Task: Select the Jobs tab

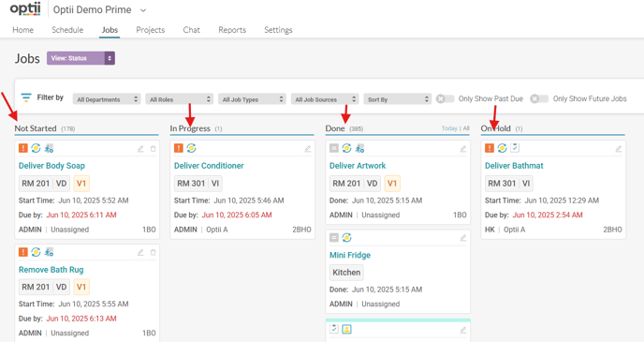Action: tap(110, 30)
